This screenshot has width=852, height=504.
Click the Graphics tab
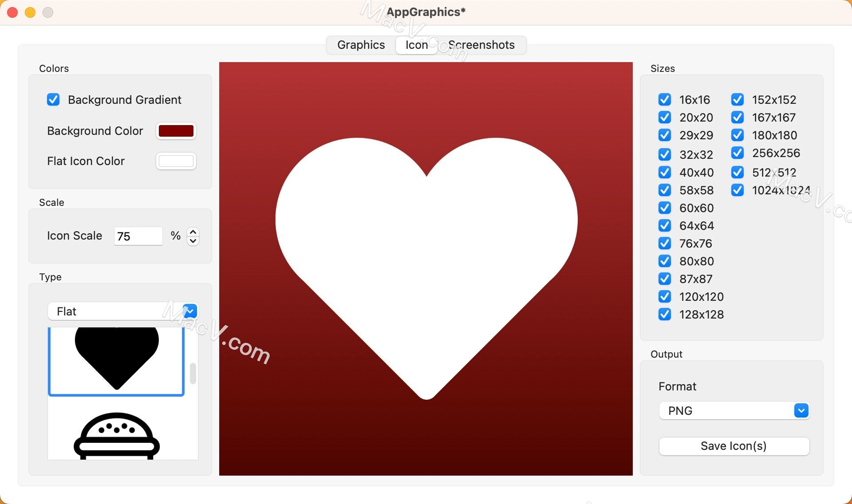click(360, 45)
